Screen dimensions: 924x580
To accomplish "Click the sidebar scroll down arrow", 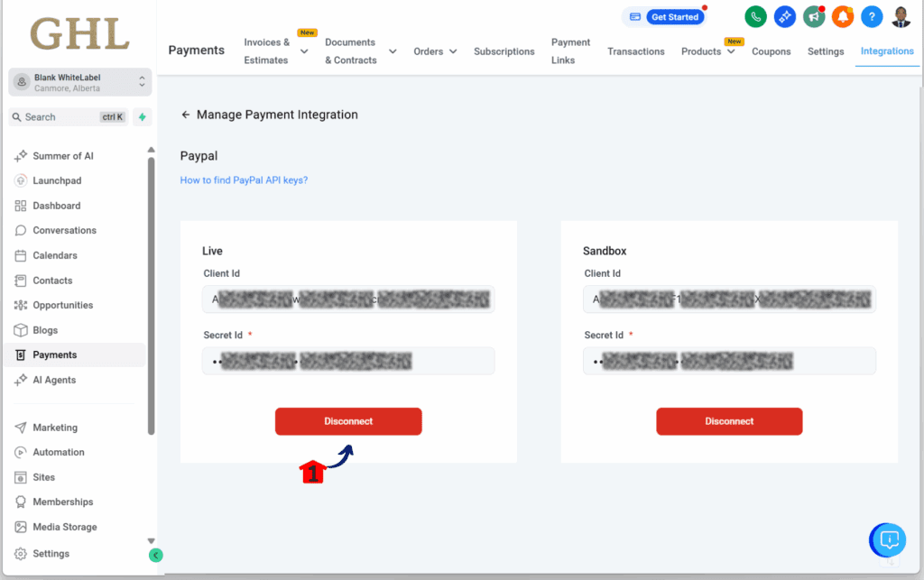I will click(151, 540).
